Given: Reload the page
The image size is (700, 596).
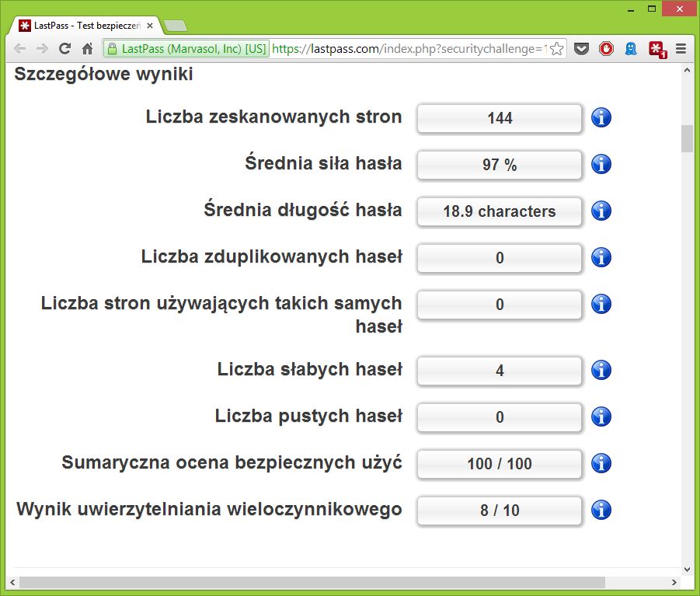Looking at the screenshot, I should 64,49.
